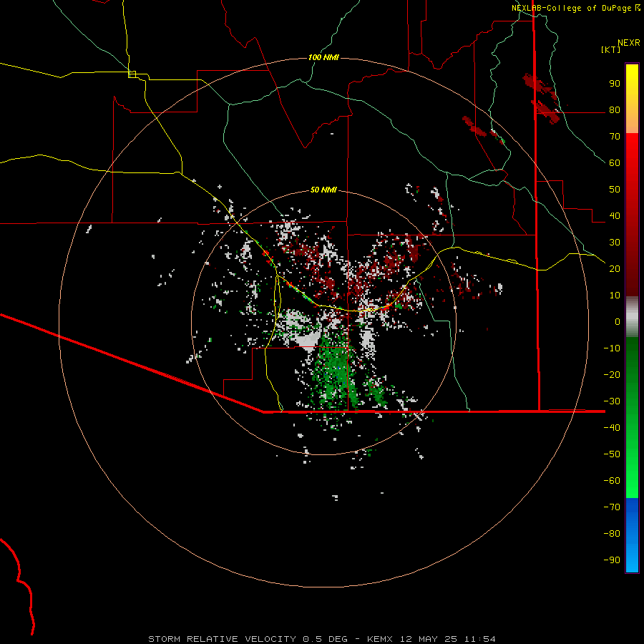Select the -90 value on the velocity scale
This screenshot has width=644, height=644.
[612, 560]
